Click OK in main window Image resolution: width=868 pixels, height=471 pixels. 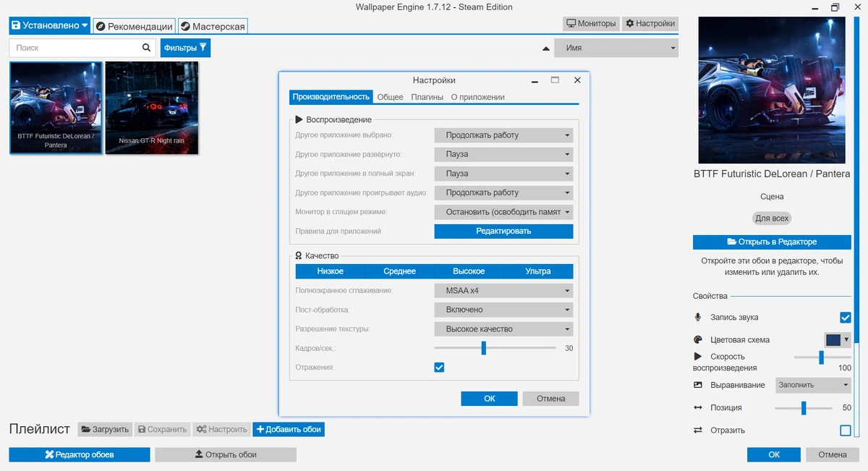[x=774, y=454]
